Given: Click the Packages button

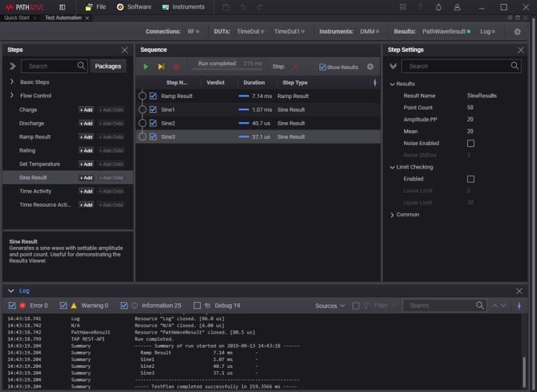Looking at the screenshot, I should pyautogui.click(x=108, y=66).
